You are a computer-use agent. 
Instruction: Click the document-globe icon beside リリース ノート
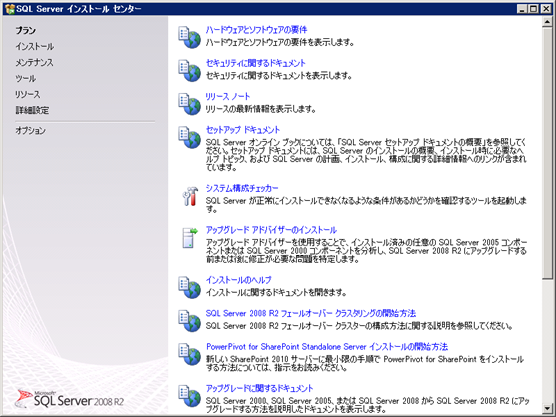189,104
